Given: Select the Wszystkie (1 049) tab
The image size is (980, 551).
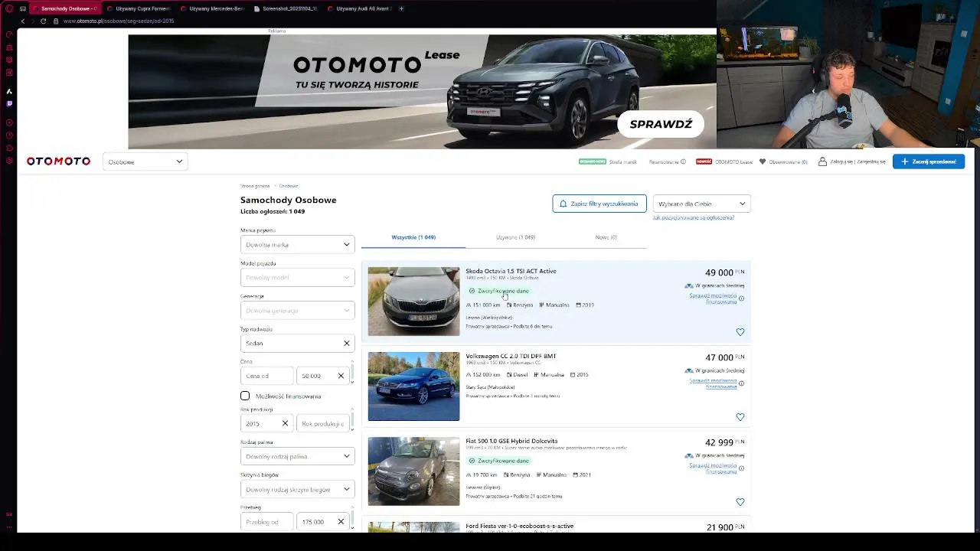Looking at the screenshot, I should (x=413, y=237).
